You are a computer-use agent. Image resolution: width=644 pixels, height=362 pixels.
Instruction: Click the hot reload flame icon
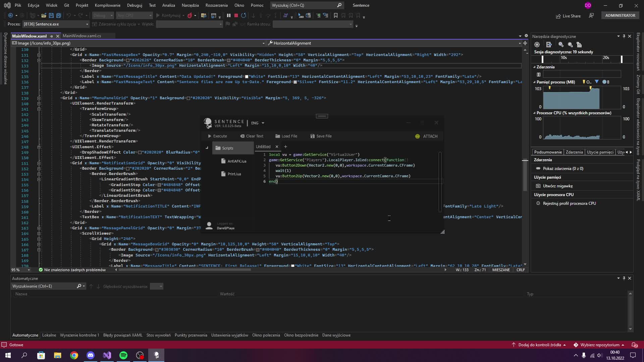point(190,15)
